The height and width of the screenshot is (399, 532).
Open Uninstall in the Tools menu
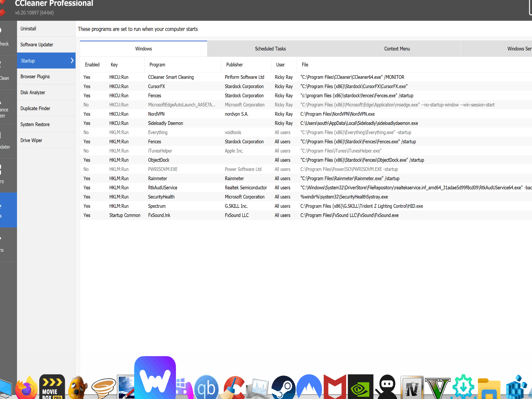point(46,29)
